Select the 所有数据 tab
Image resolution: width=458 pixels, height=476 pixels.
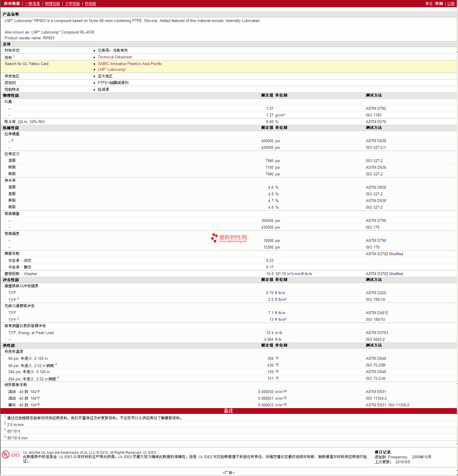[12, 3]
